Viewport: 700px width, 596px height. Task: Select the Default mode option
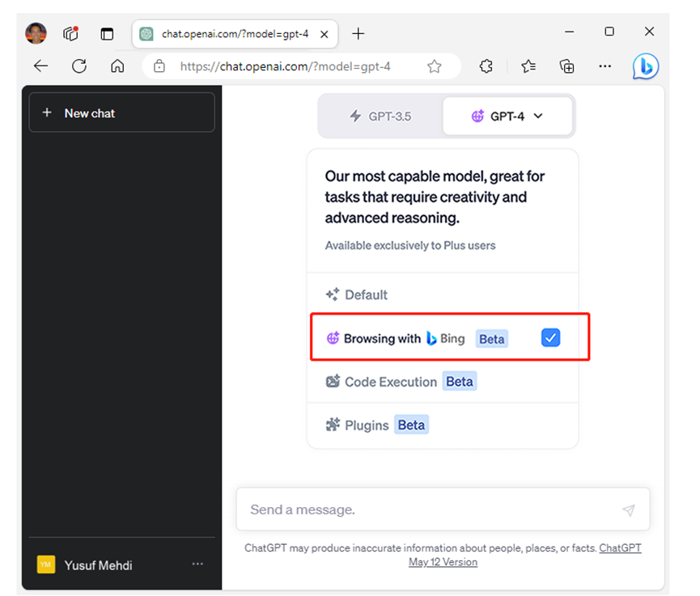point(443,295)
